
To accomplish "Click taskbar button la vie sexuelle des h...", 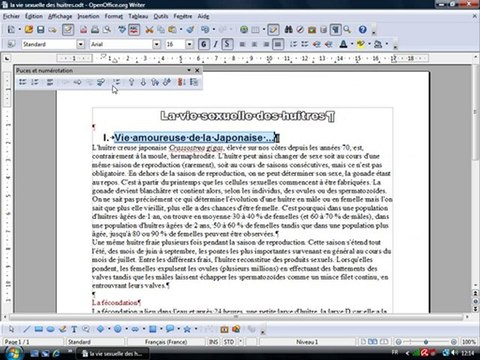I will point(113,353).
